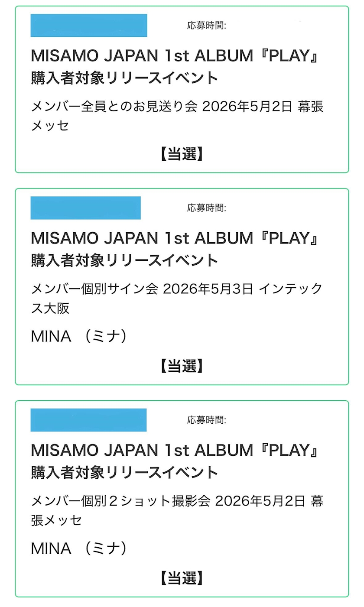
Task: Tap the blue redacted box in the 2ショット撮影会 card
Action: click(88, 420)
